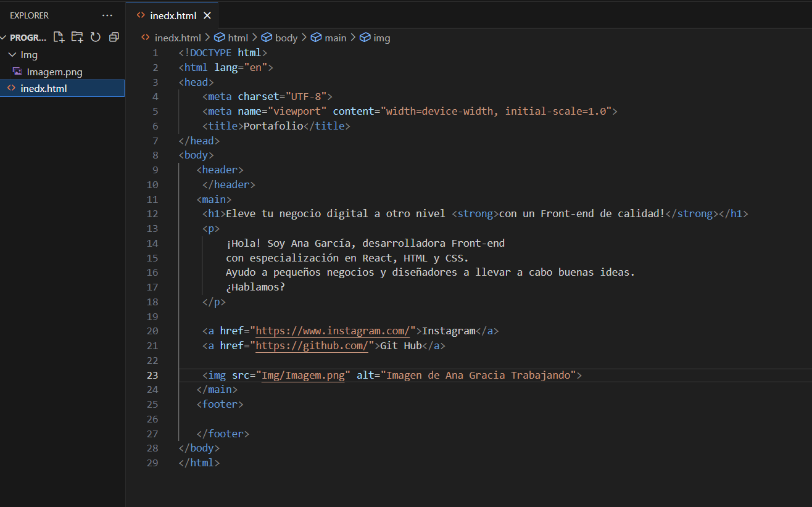The image size is (812, 507).
Task: Click the HTML icon on the editor tab
Action: [141, 15]
